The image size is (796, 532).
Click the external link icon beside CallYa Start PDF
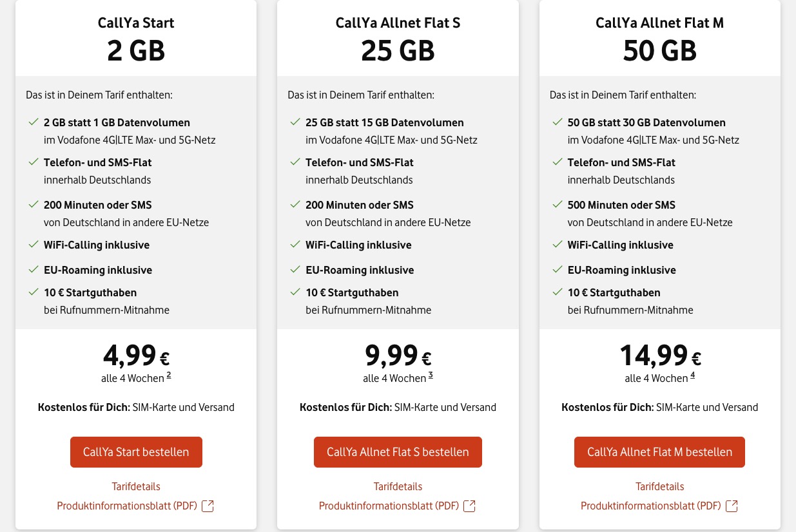coord(208,506)
